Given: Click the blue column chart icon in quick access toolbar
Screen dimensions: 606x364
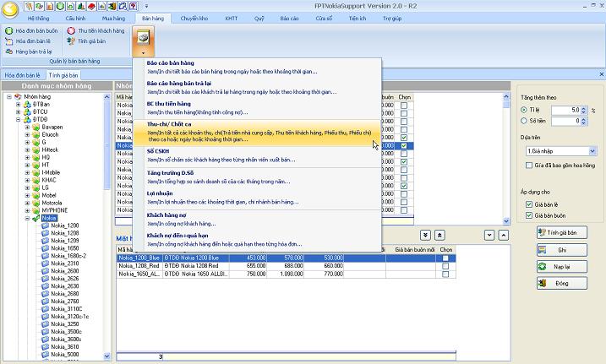Looking at the screenshot, I should [x=102, y=6].
